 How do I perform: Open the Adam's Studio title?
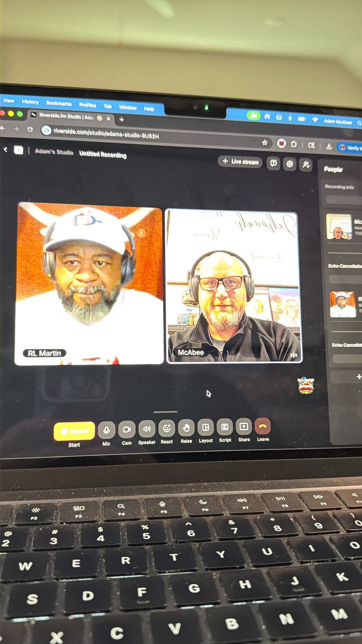pyautogui.click(x=54, y=152)
